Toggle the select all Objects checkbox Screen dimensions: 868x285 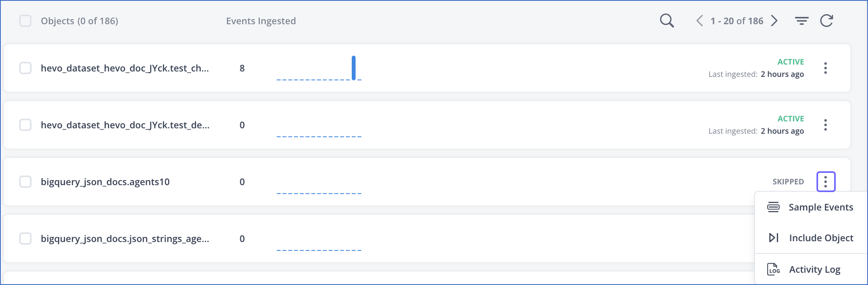[25, 21]
